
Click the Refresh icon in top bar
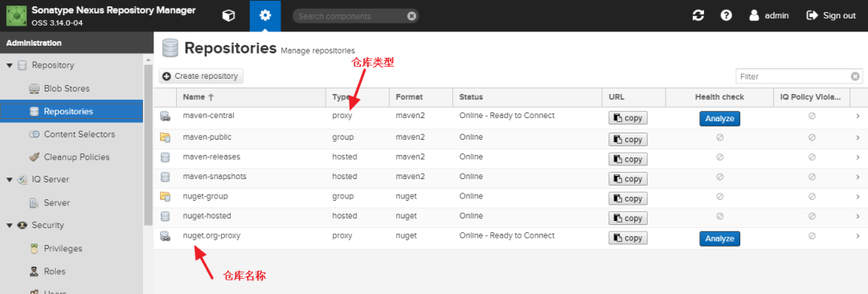pyautogui.click(x=698, y=15)
